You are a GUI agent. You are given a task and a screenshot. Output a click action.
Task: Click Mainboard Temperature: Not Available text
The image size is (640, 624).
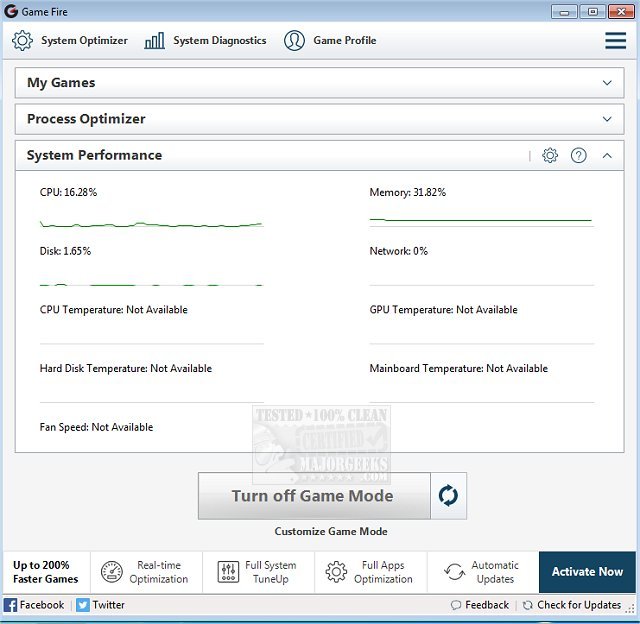click(x=458, y=369)
